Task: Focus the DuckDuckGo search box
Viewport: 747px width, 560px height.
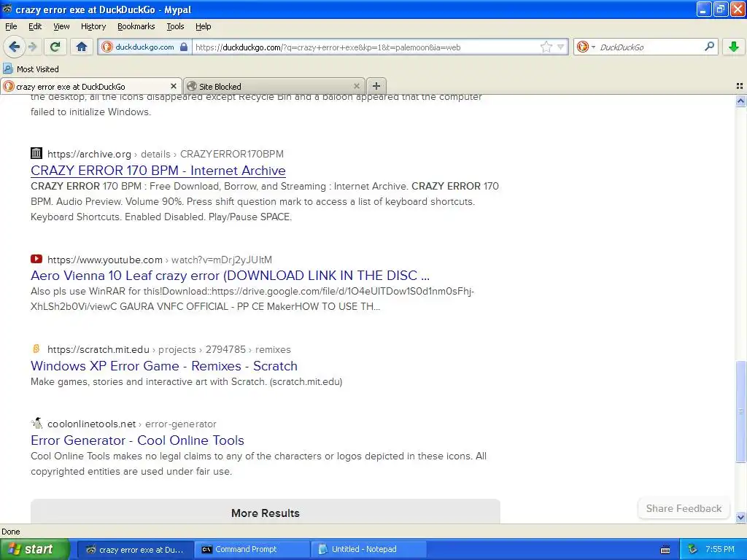Action: tap(650, 47)
